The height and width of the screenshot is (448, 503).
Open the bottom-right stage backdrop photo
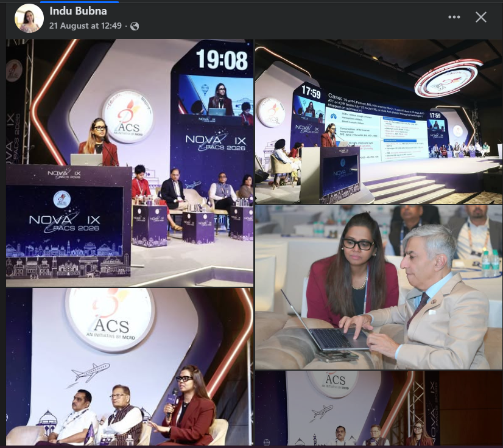379,408
